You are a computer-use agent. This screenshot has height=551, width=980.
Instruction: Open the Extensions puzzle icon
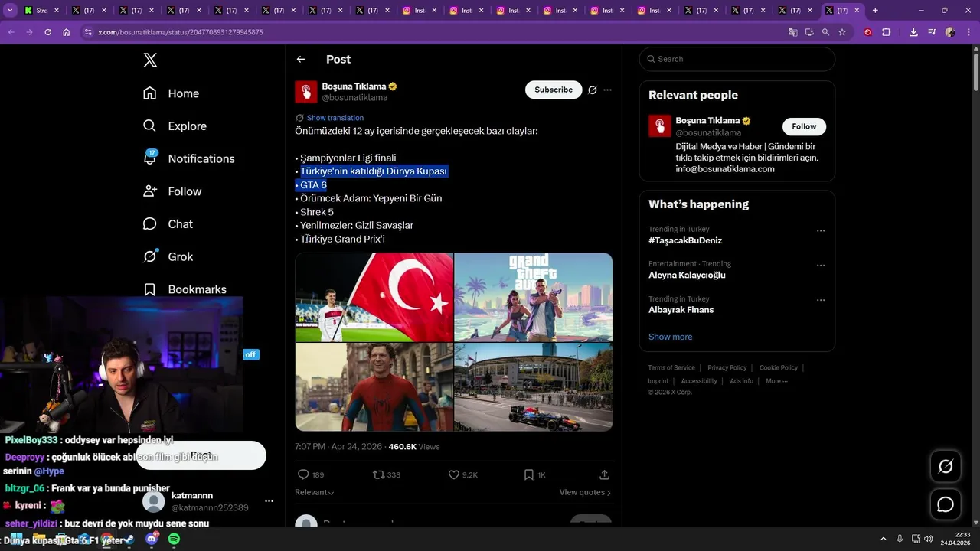pyautogui.click(x=887, y=32)
